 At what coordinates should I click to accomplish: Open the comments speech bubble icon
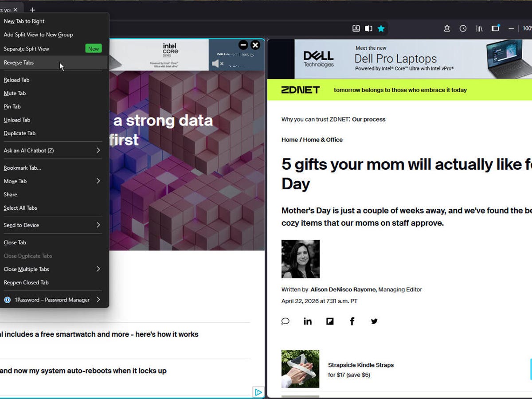click(x=286, y=321)
